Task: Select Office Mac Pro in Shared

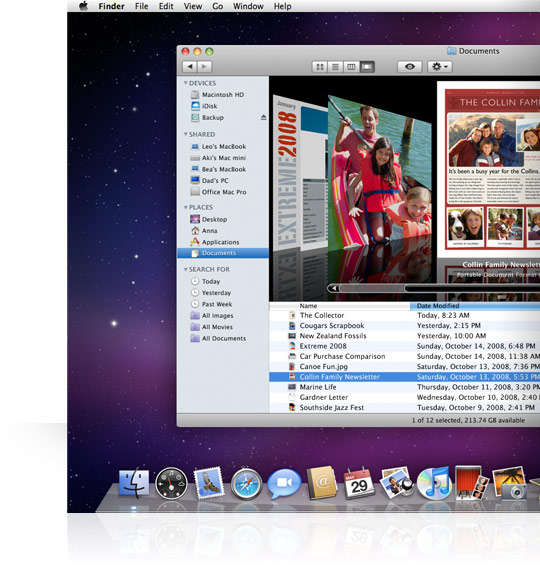Action: click(223, 192)
